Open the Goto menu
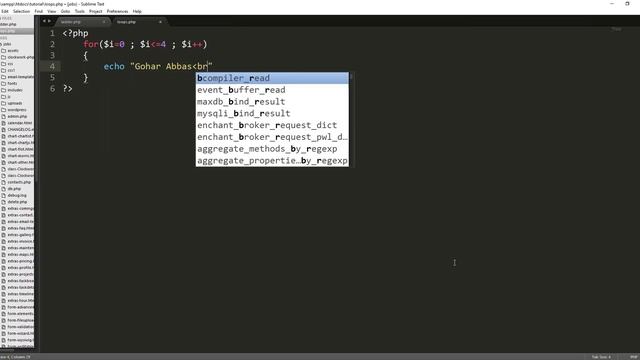 coord(65,11)
